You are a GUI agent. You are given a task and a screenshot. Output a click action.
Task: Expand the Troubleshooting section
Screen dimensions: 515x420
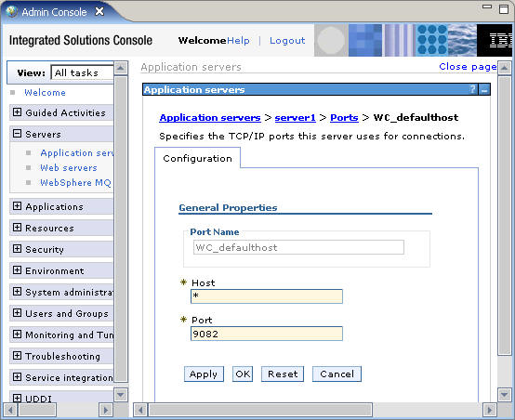[x=17, y=356]
